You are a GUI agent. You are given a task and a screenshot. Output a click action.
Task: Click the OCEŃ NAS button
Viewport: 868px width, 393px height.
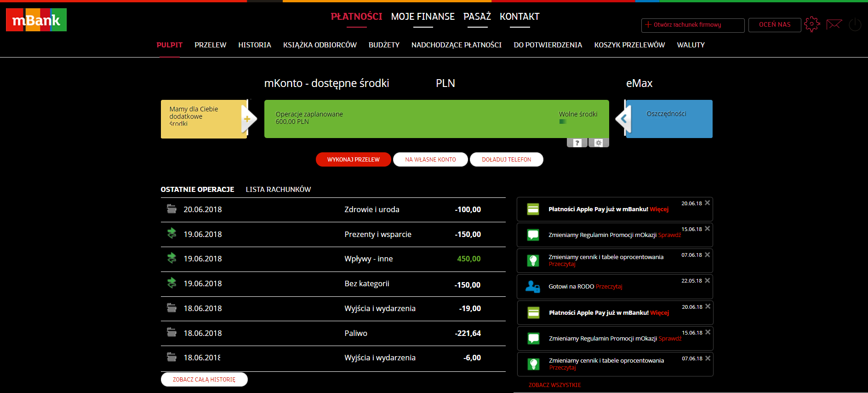pyautogui.click(x=775, y=25)
